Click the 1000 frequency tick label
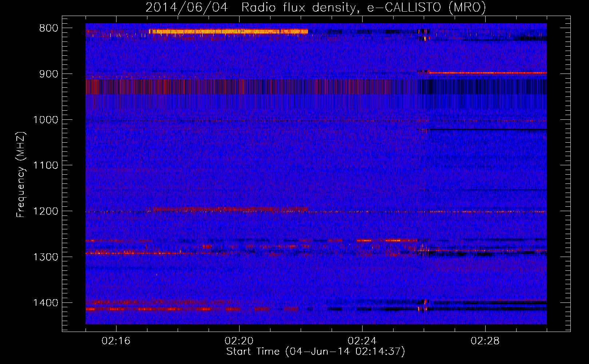This screenshot has width=589, height=364. (x=46, y=120)
